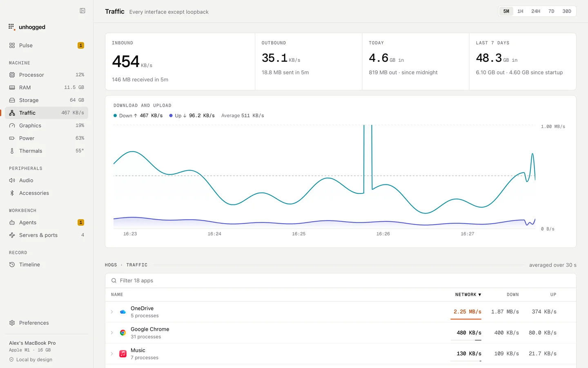Switch the time range to 24H
The width and height of the screenshot is (588, 368).
click(x=536, y=11)
